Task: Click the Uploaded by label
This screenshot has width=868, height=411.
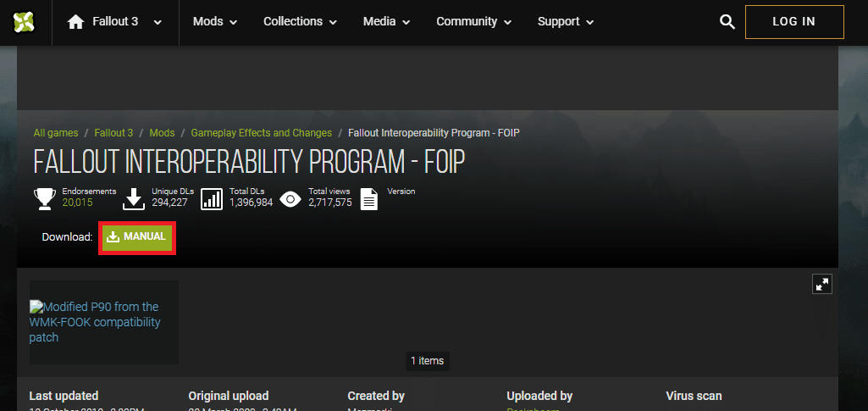Action: pyautogui.click(x=539, y=396)
